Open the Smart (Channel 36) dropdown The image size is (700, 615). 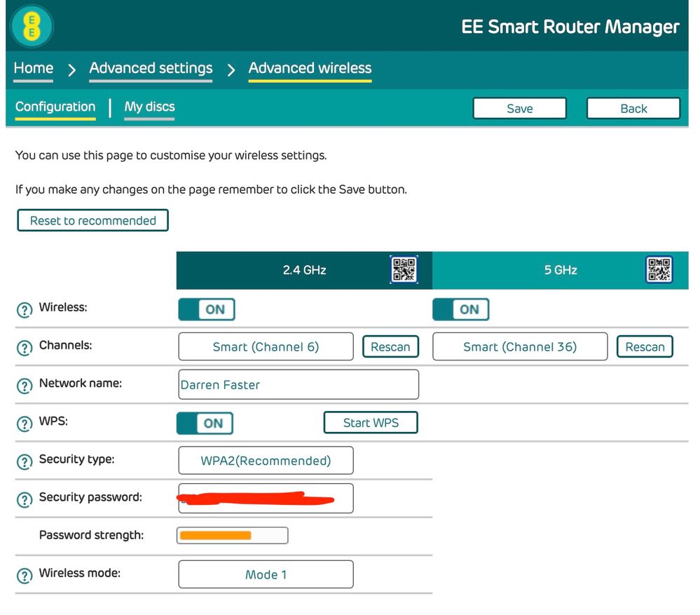(x=520, y=346)
